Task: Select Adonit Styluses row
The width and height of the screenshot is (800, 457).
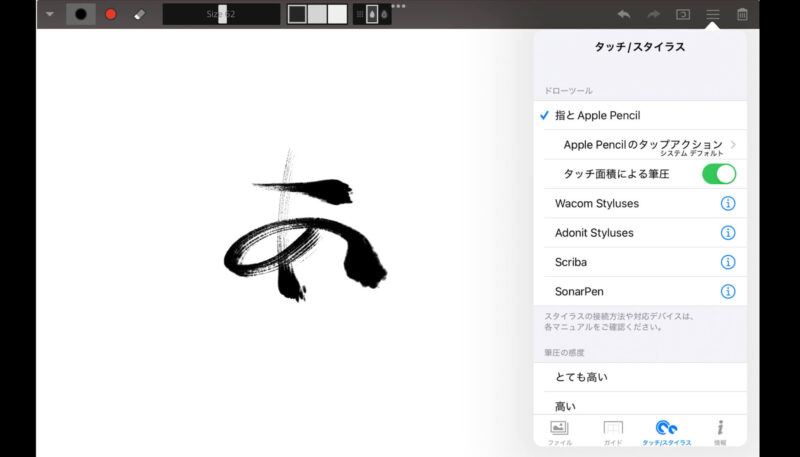Action: click(640, 233)
